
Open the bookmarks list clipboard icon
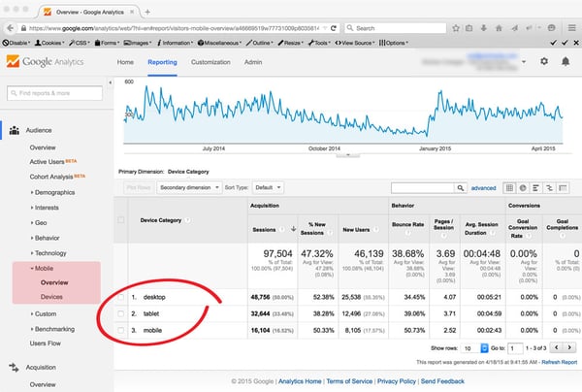(x=469, y=28)
